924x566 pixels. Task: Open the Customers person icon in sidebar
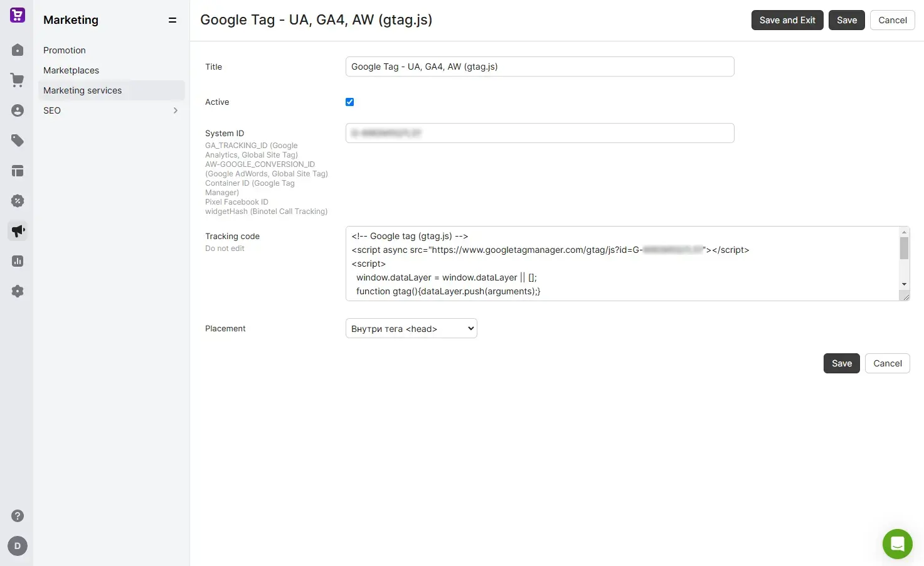click(18, 110)
